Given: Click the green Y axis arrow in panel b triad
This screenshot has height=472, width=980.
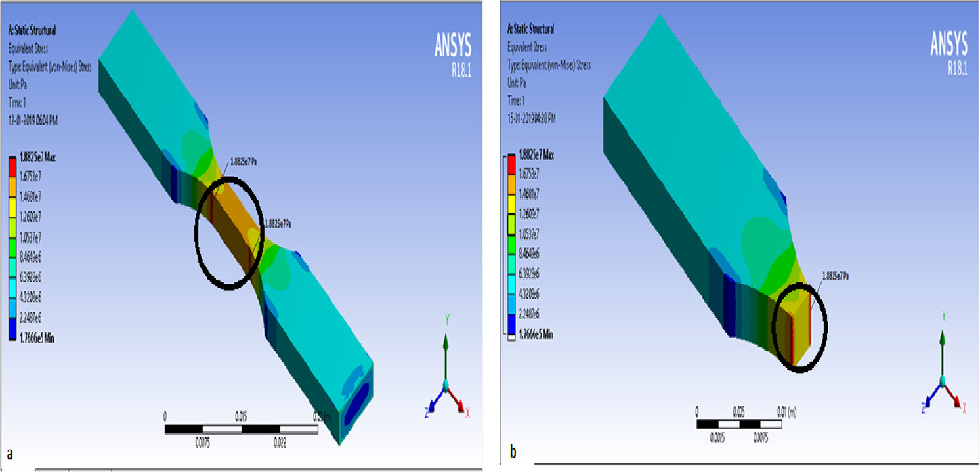Looking at the screenshot, I should [x=943, y=353].
